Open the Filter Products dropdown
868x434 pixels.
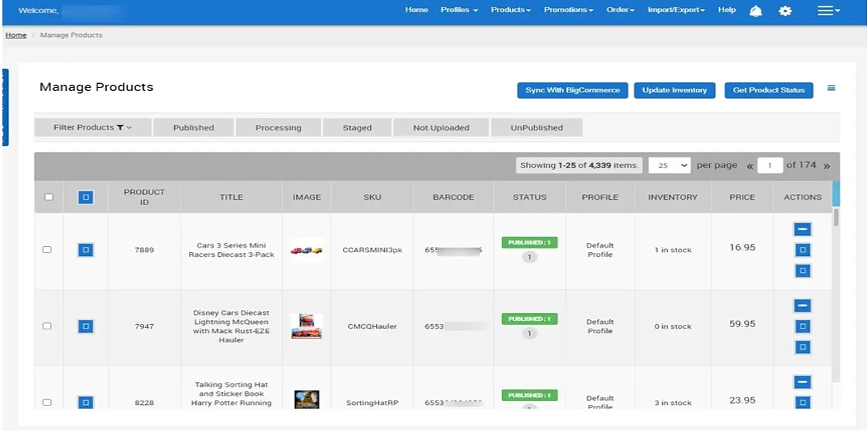92,127
